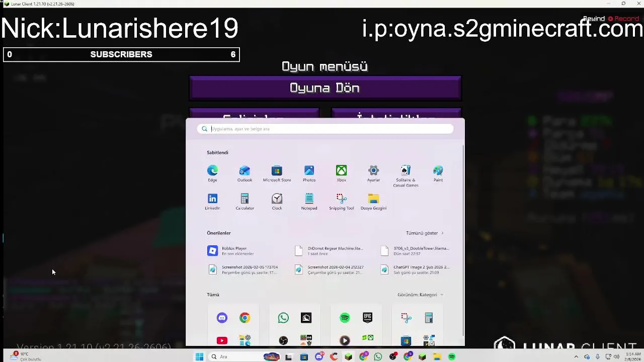Image resolution: width=644 pixels, height=362 pixels.
Task: Open Screenshot 2026-02-04 recommended file
Action: [329, 270]
